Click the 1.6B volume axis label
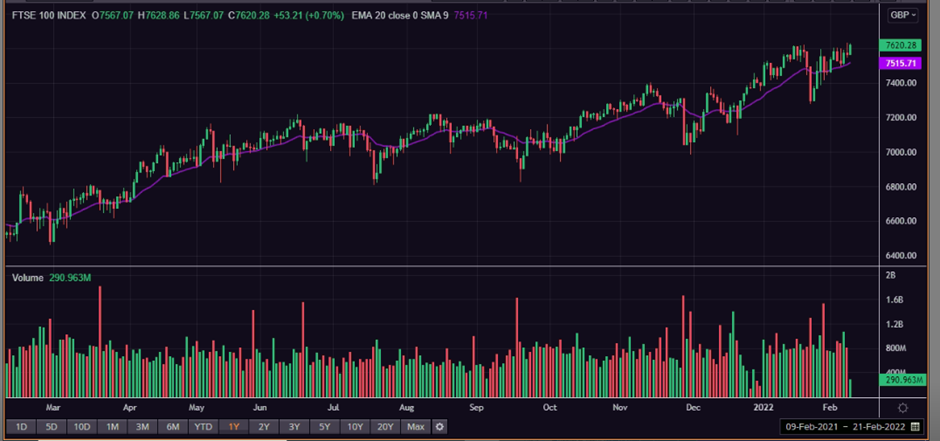The width and height of the screenshot is (940, 441). [894, 300]
